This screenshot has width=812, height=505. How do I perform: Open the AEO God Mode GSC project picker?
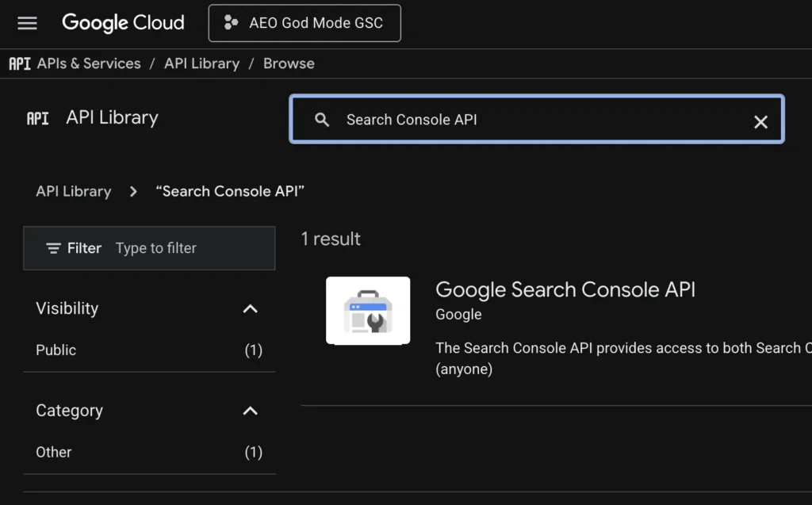click(304, 23)
